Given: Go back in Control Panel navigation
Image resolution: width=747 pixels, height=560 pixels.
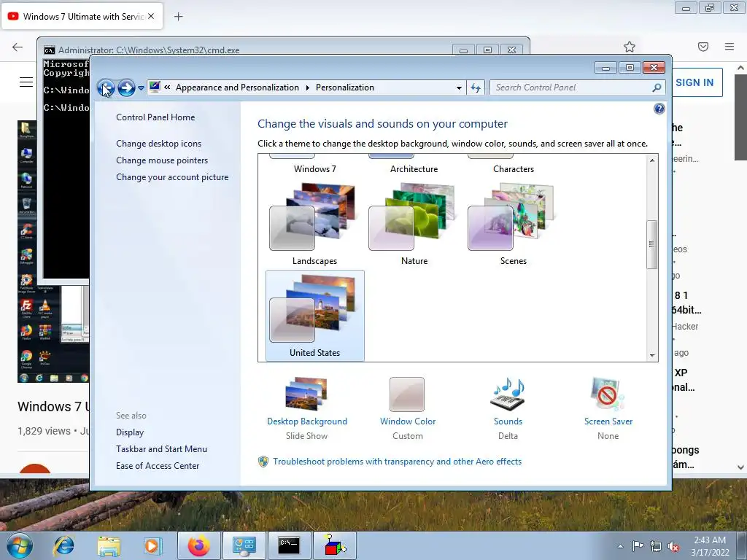Looking at the screenshot, I should click(106, 87).
